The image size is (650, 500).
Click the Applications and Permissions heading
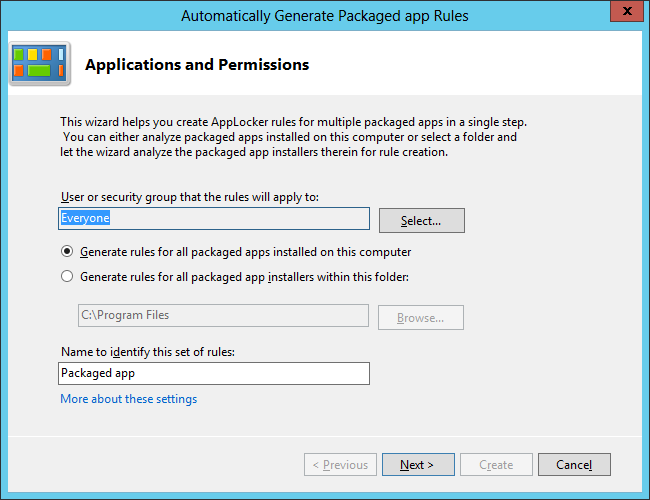[x=197, y=65]
